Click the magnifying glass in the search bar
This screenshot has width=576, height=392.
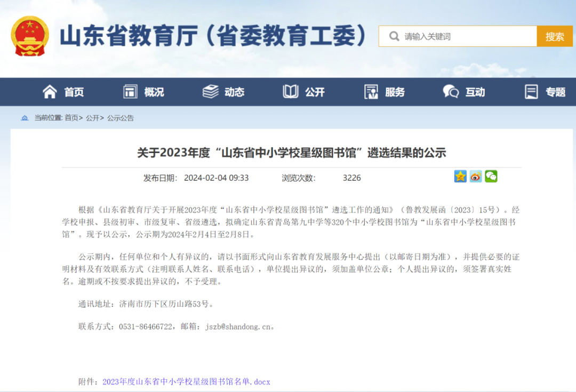394,36
